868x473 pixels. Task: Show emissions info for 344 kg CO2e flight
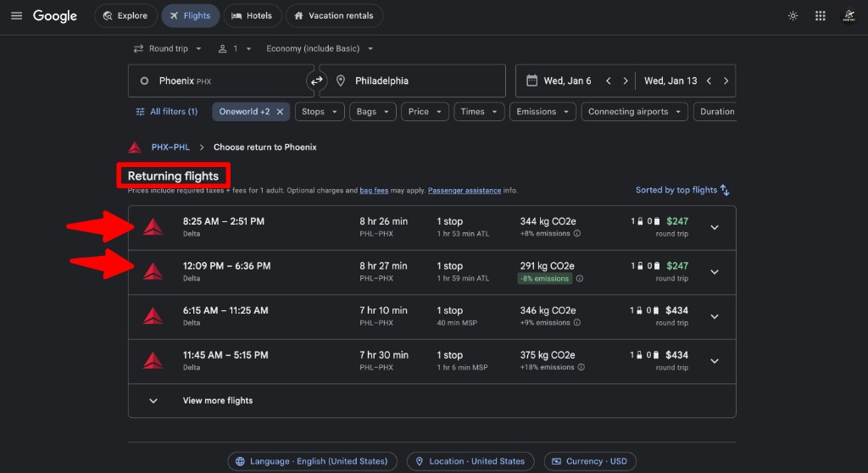576,234
